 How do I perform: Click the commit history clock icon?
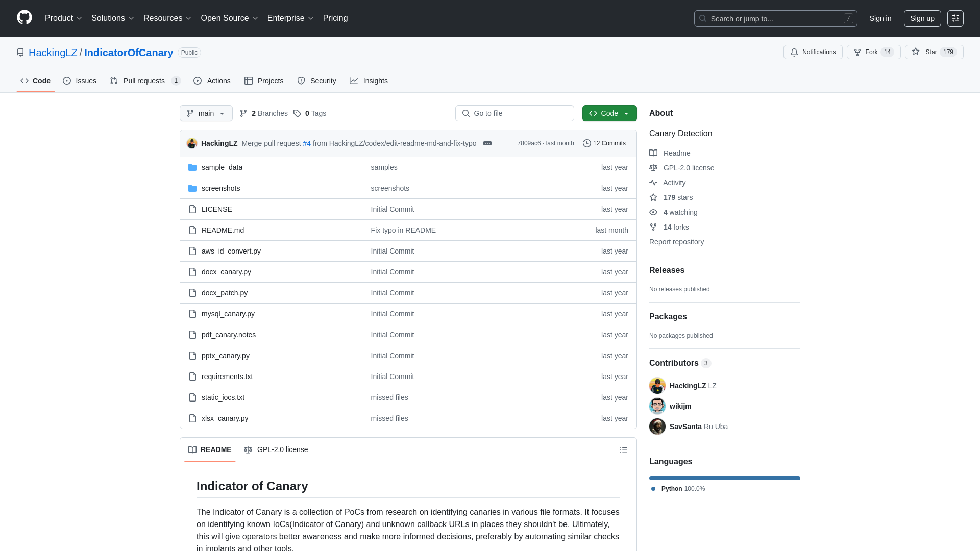[587, 143]
